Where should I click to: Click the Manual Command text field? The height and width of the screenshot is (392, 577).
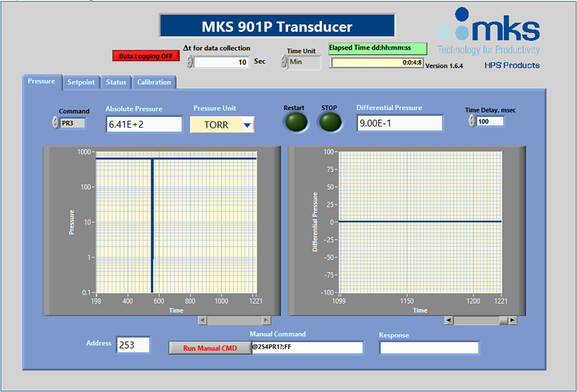click(307, 348)
